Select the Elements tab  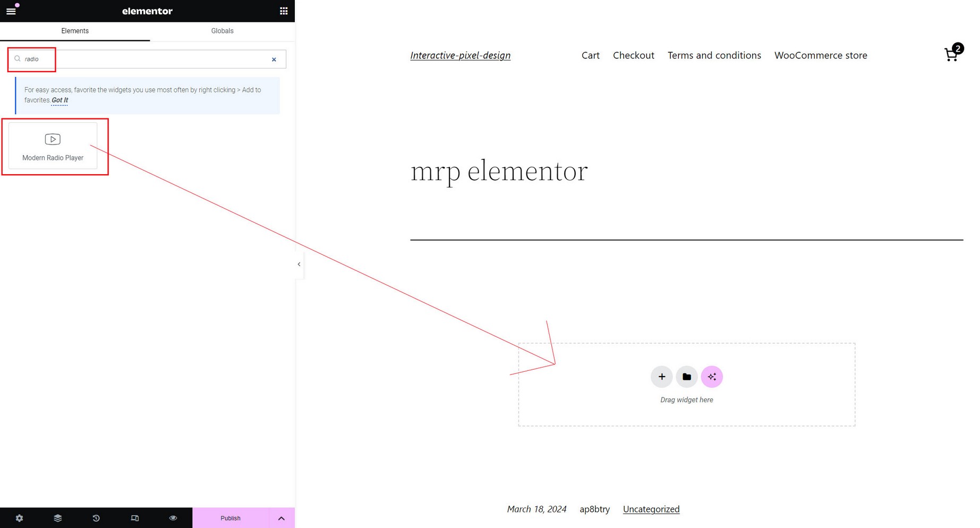click(x=75, y=31)
